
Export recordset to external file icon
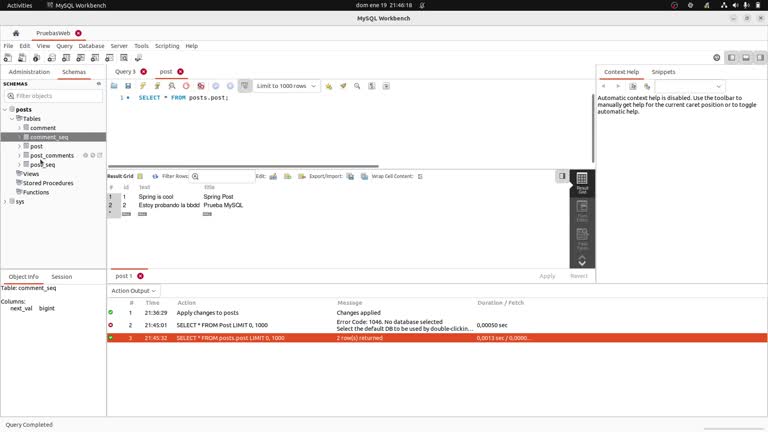point(350,176)
